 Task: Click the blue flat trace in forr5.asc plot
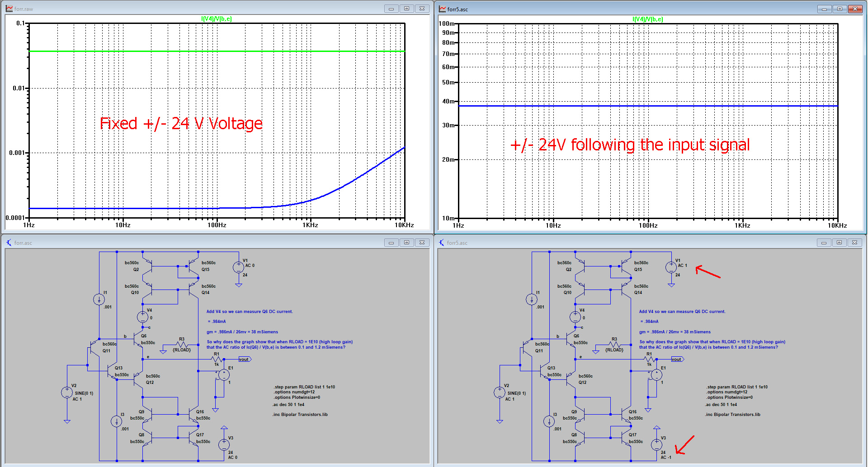pyautogui.click(x=648, y=106)
